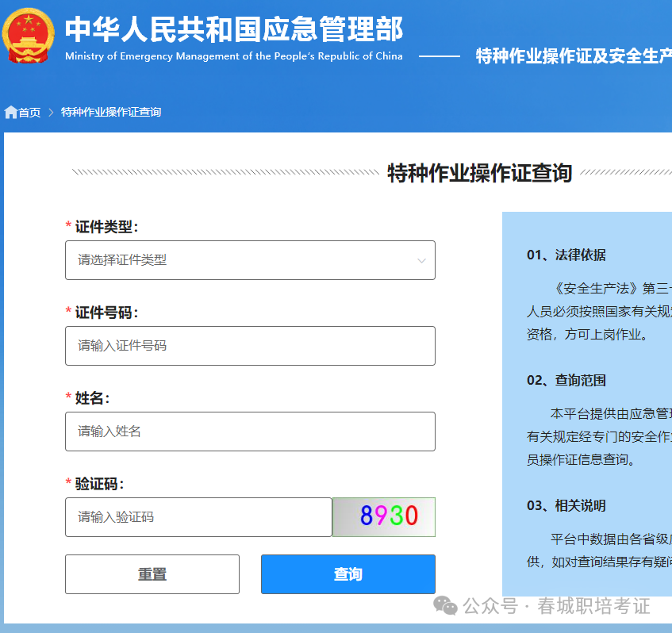
Task: Click 特种作业操作证查询 breadcrumb link
Action: tap(111, 112)
